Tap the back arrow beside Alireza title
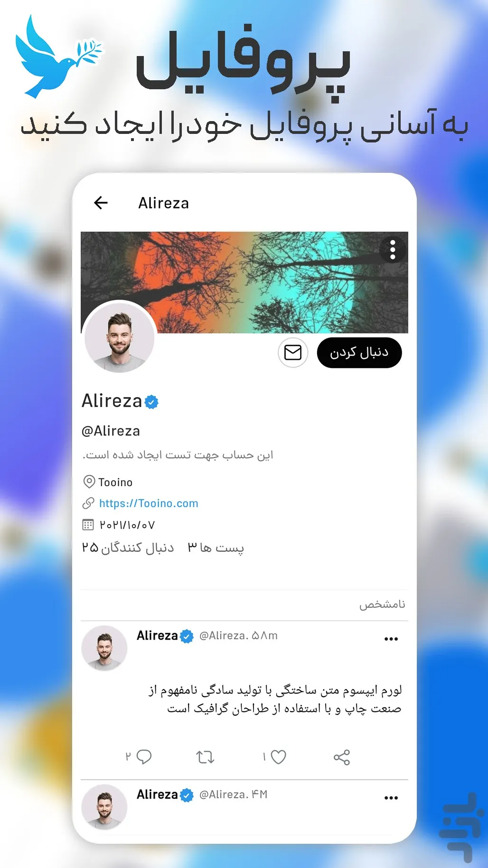Screen dimensions: 488x868 click(101, 203)
